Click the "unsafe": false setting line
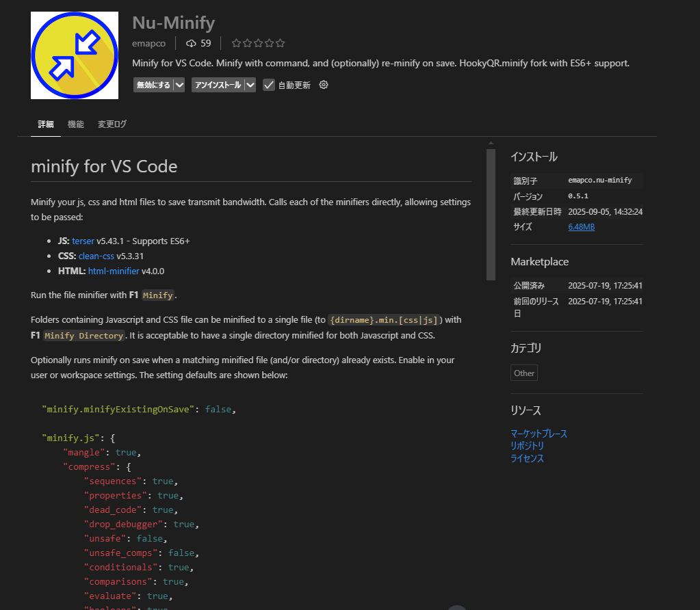This screenshot has height=610, width=700. click(x=126, y=539)
